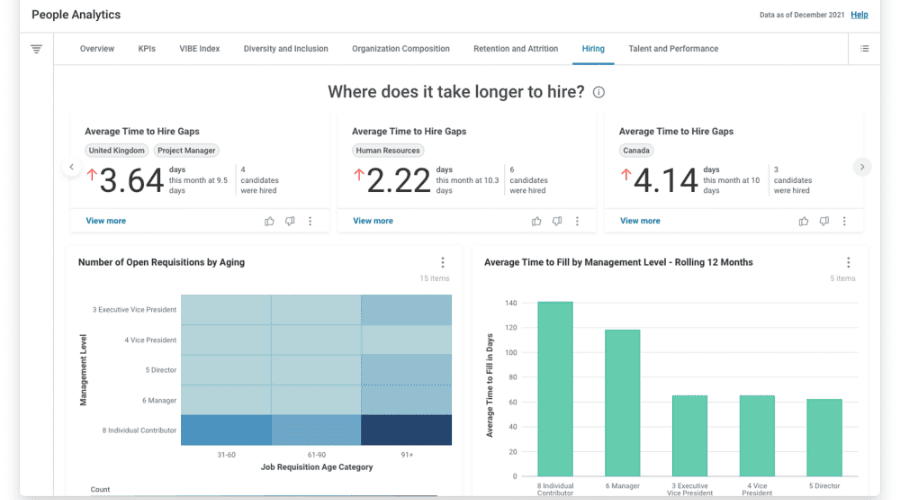Click the 2.22 days value
This screenshot has width=900, height=500.
point(398,181)
